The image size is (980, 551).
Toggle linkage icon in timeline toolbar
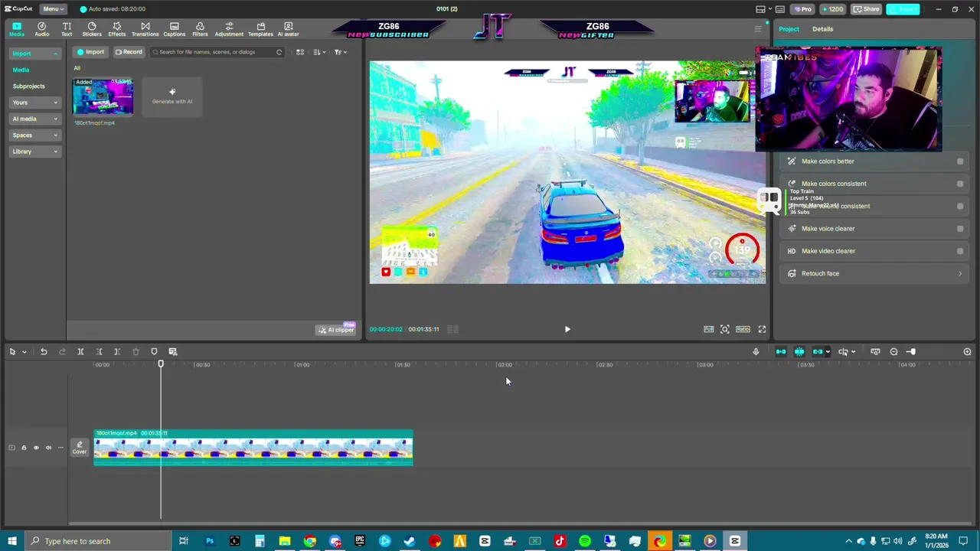tap(818, 351)
